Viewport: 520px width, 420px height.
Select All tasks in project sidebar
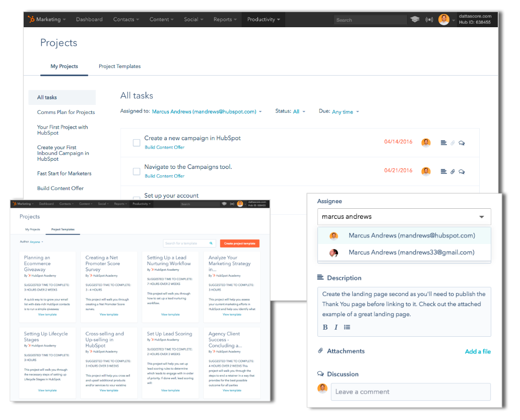coord(62,97)
